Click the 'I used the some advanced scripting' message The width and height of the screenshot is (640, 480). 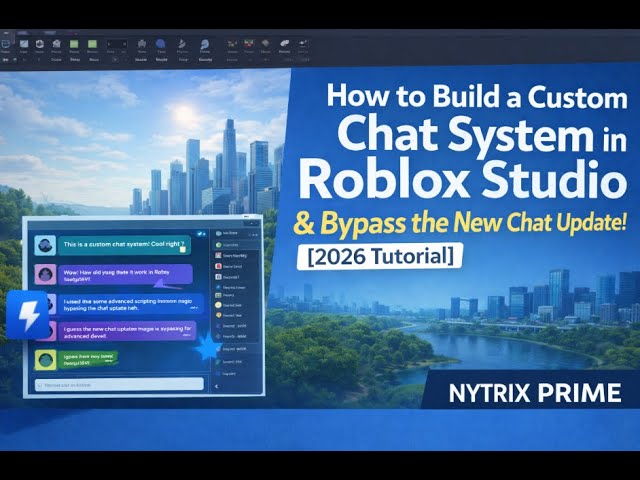131,304
